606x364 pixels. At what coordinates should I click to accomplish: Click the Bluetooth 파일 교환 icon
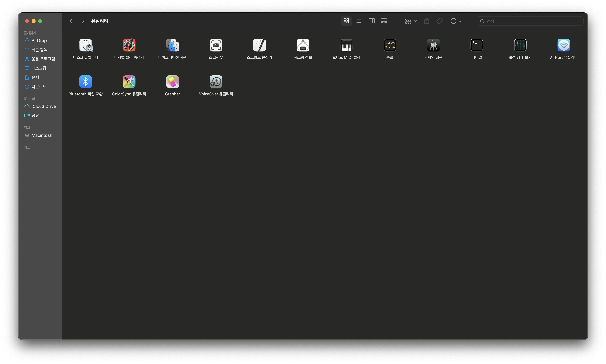85,82
